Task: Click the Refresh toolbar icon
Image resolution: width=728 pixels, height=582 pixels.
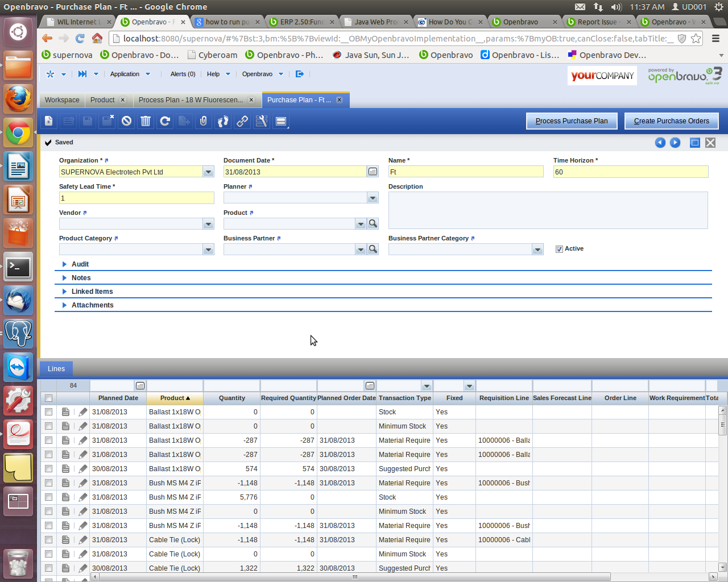Action: tap(165, 121)
